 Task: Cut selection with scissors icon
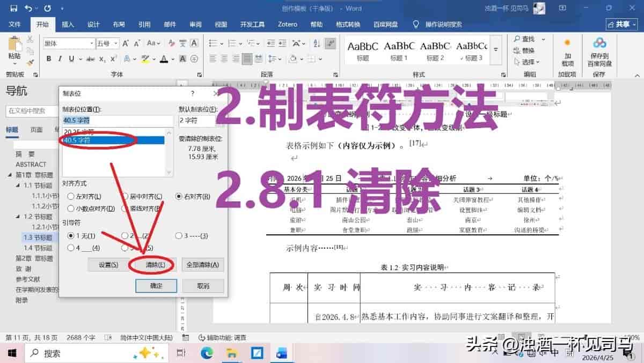tap(30, 40)
